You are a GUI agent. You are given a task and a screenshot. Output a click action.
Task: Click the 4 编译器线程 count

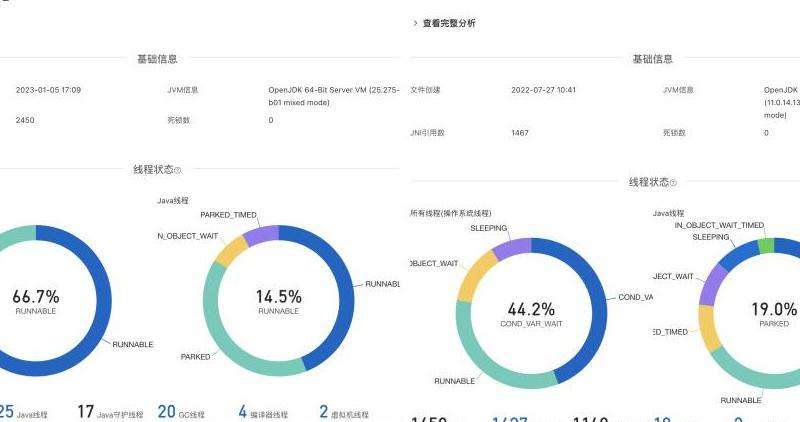pos(262,413)
